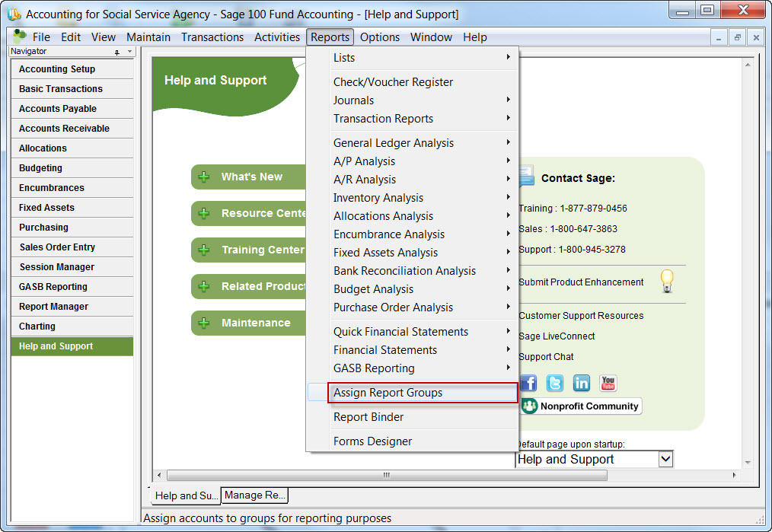Open the Transactions menu

212,37
